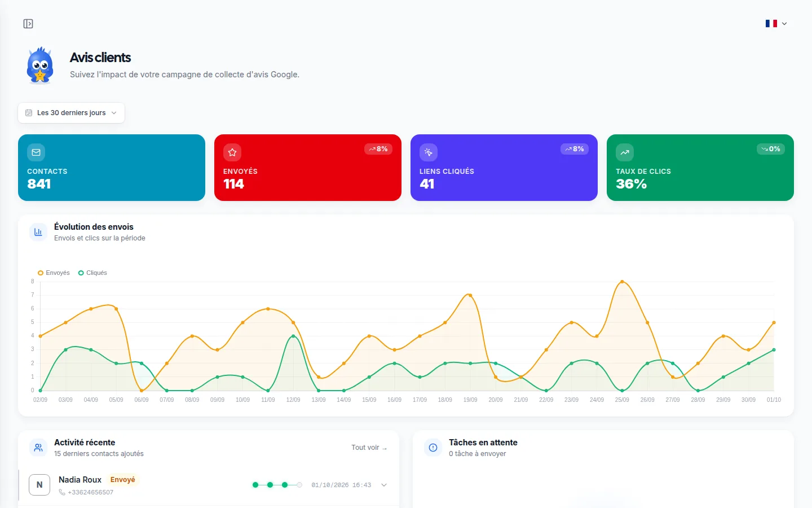The height and width of the screenshot is (508, 812).
Task: Open the Les 30 derniers jours dropdown
Action: click(x=72, y=113)
